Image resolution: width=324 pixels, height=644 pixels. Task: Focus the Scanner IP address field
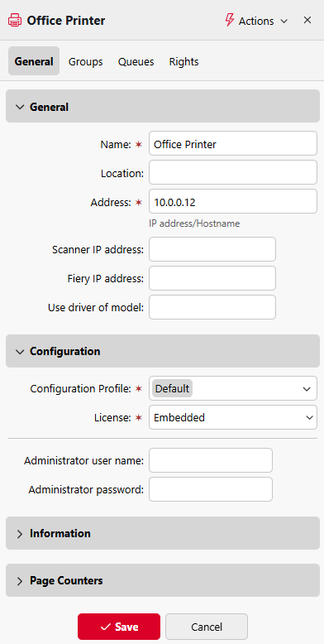(212, 249)
